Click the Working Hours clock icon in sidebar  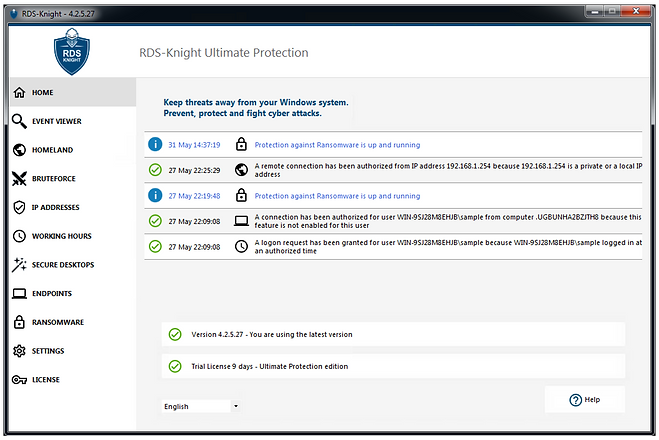[x=19, y=236]
